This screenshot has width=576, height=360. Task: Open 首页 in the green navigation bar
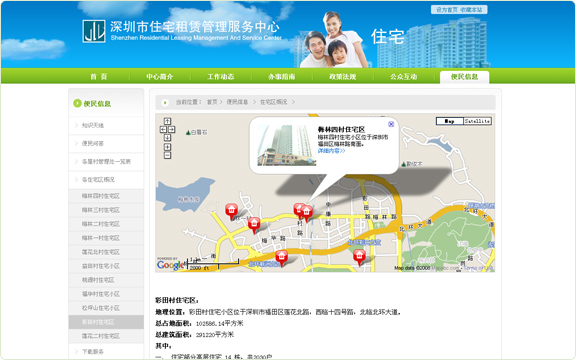(x=98, y=77)
